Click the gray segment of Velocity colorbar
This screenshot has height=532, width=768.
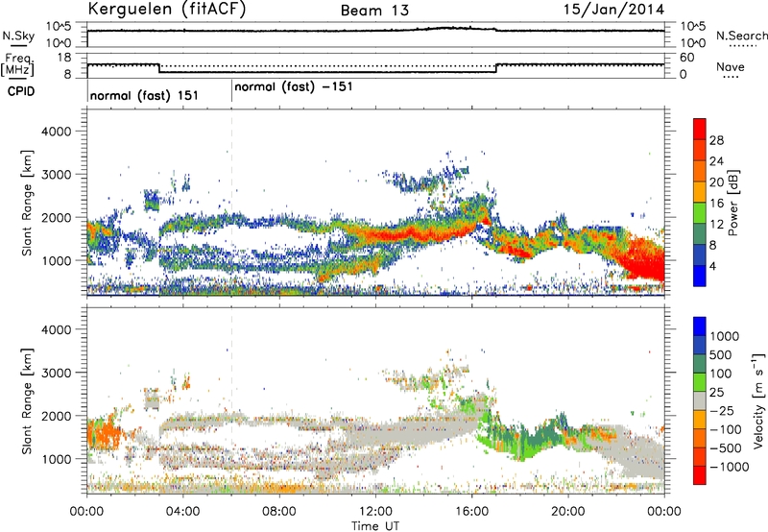(x=700, y=400)
